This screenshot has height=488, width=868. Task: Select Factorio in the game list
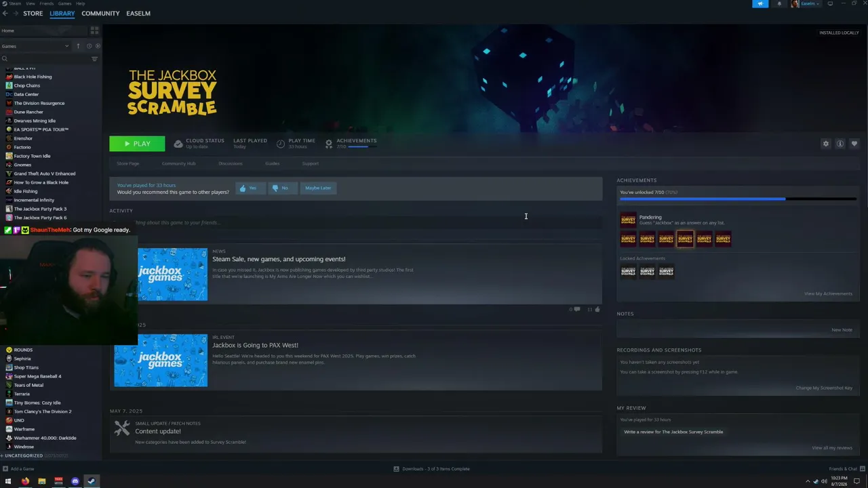[x=22, y=147]
